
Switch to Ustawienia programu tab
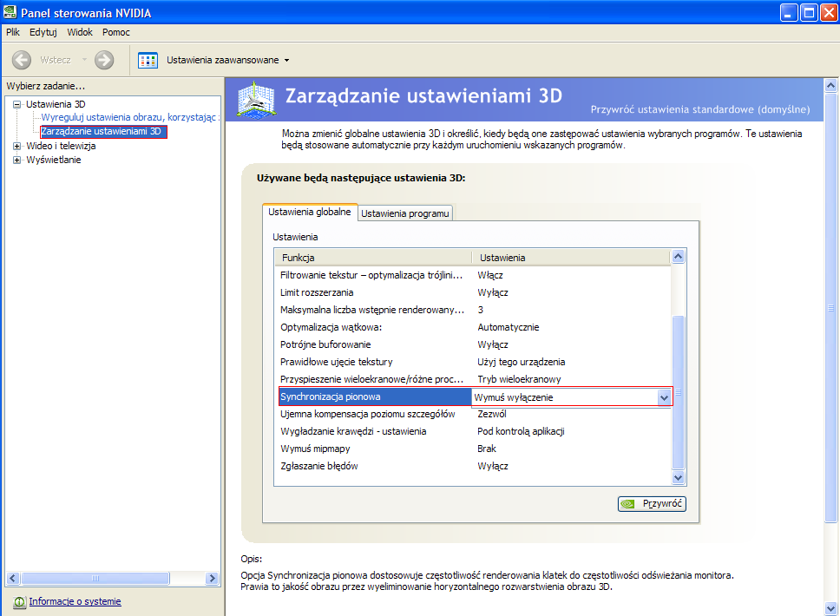click(x=405, y=213)
